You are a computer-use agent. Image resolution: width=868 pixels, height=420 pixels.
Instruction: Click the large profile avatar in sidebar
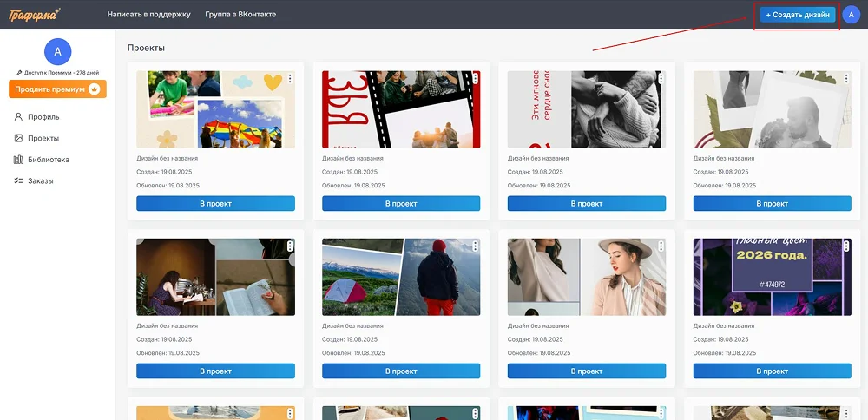point(57,52)
